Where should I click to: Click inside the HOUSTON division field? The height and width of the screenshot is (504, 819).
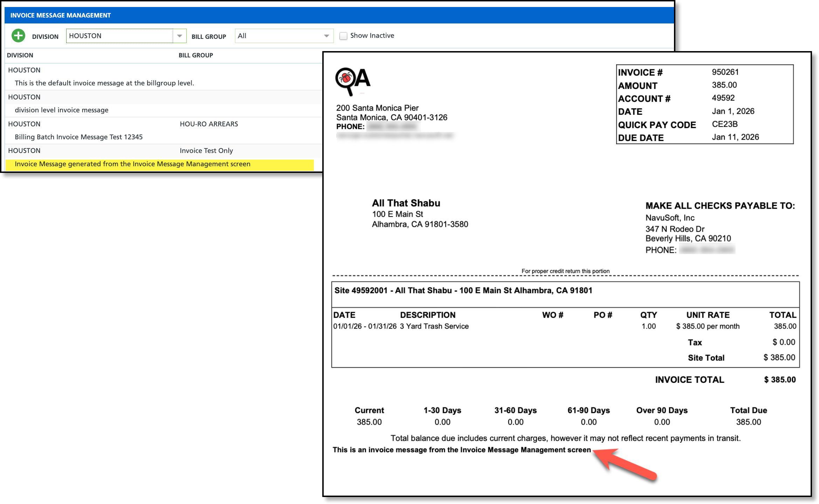(119, 36)
